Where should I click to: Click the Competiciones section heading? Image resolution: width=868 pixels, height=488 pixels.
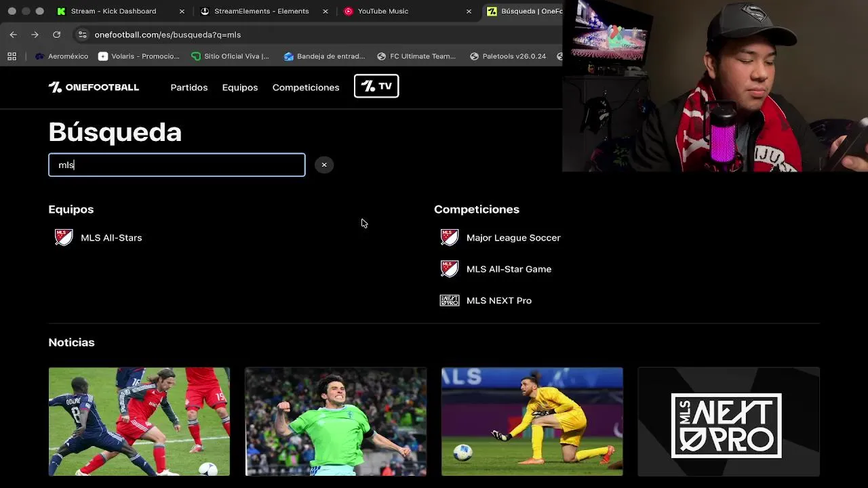click(x=477, y=209)
